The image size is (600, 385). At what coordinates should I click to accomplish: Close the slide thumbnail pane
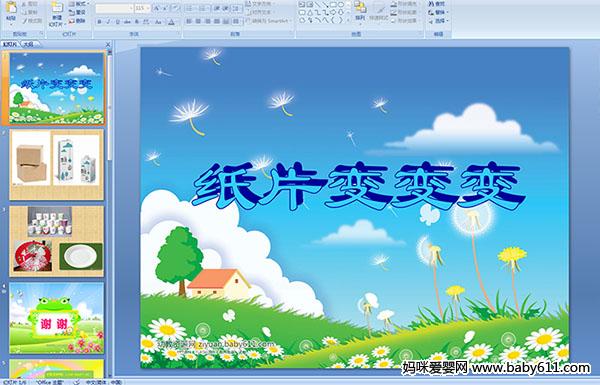click(108, 44)
